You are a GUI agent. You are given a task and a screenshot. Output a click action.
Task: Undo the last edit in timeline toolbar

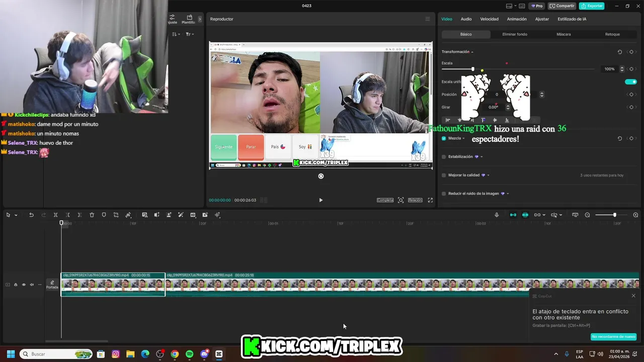click(x=31, y=215)
